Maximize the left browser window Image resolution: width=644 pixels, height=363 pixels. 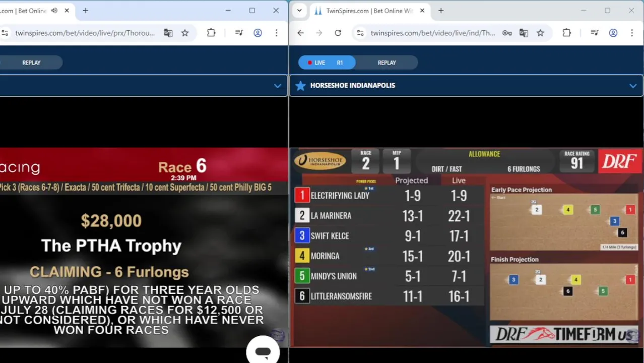click(x=252, y=11)
